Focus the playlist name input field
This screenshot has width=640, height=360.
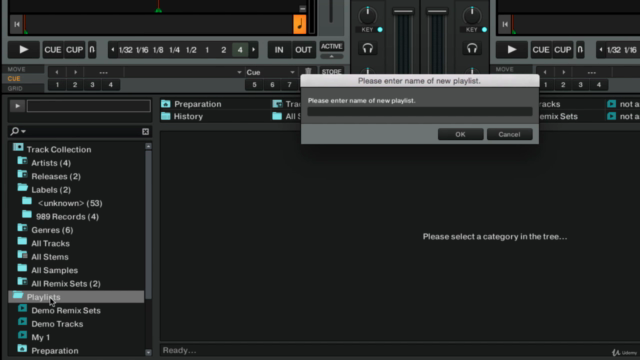click(x=420, y=111)
